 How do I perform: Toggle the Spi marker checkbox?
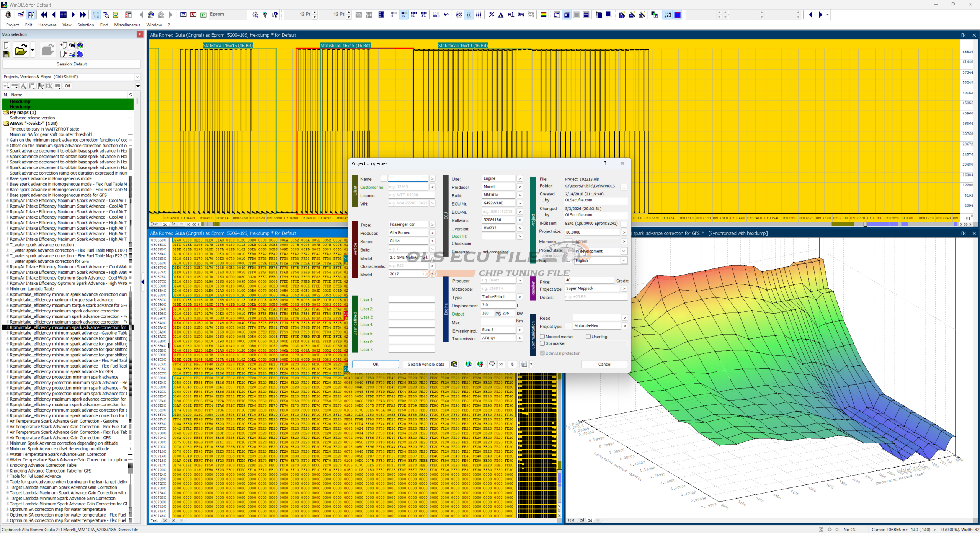tap(542, 343)
